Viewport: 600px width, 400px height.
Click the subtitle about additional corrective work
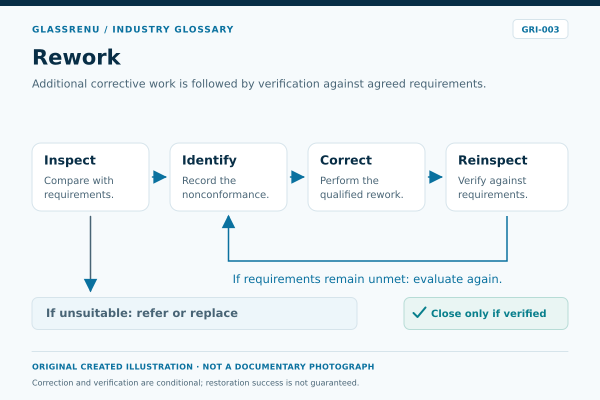pyautogui.click(x=259, y=84)
